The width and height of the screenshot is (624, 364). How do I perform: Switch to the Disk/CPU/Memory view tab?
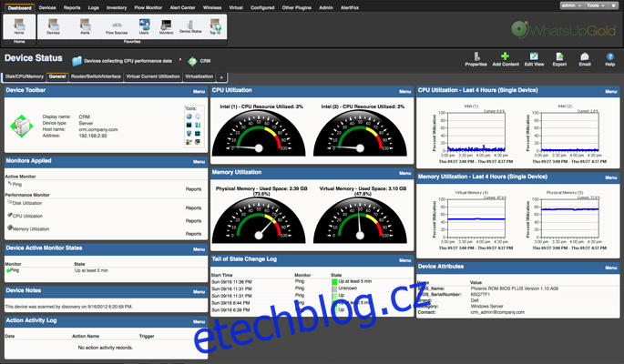25,76
